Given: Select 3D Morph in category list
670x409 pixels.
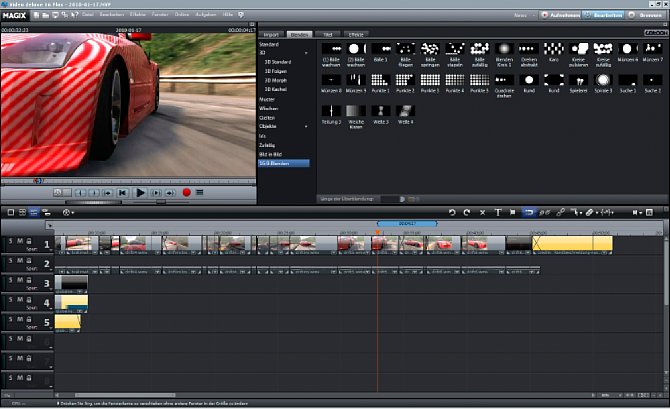Looking at the screenshot, I should point(276,80).
